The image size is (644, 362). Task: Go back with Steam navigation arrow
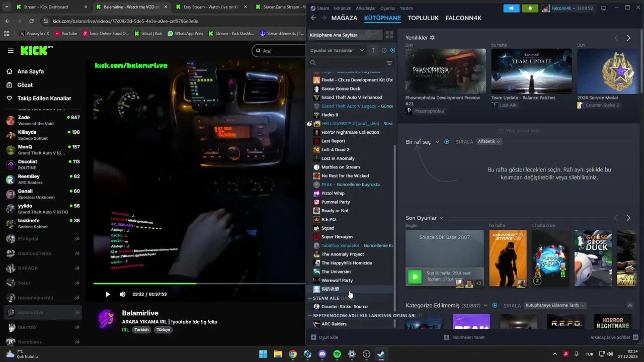pos(313,18)
